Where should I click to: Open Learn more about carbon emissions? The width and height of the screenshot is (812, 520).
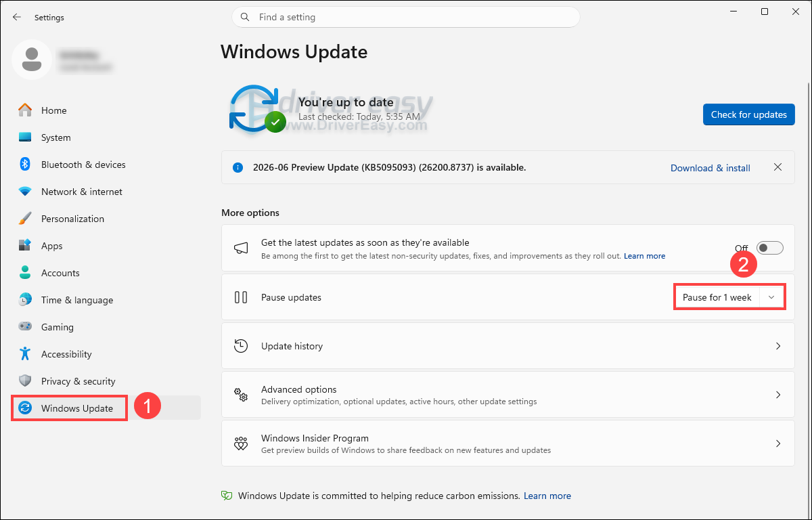pyautogui.click(x=547, y=496)
